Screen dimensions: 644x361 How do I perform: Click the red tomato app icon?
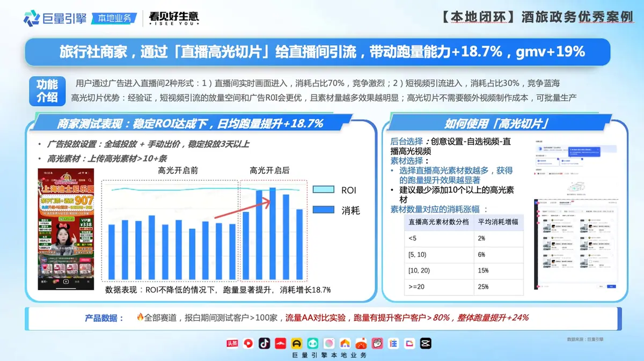coord(361,343)
